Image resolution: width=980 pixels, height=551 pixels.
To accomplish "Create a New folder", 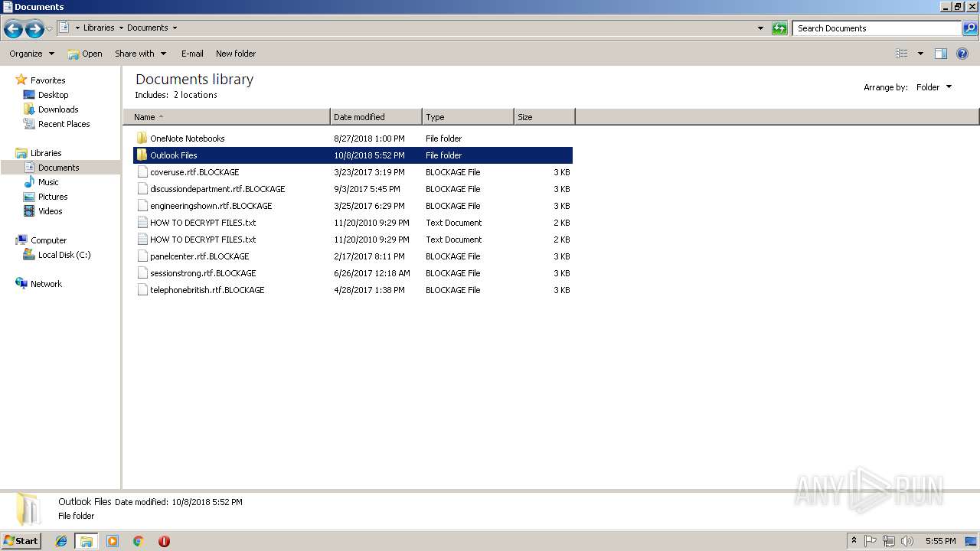I will click(236, 54).
